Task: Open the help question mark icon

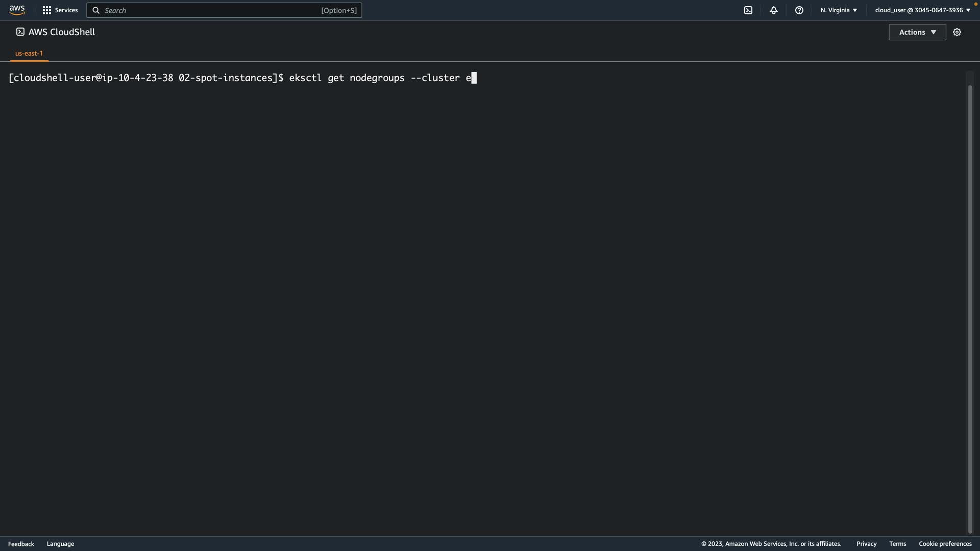Action: click(799, 10)
